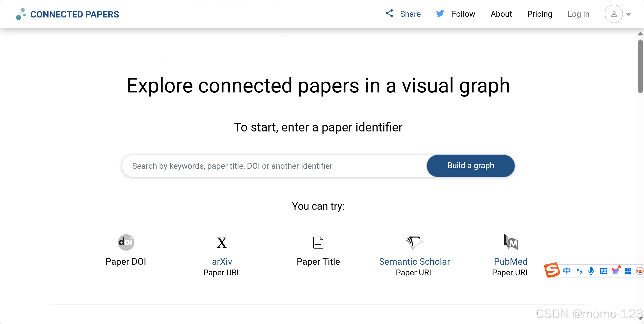Screen dimensions: 644x324
Task: Click the Twitter bird Follow icon
Action: tap(440, 13)
